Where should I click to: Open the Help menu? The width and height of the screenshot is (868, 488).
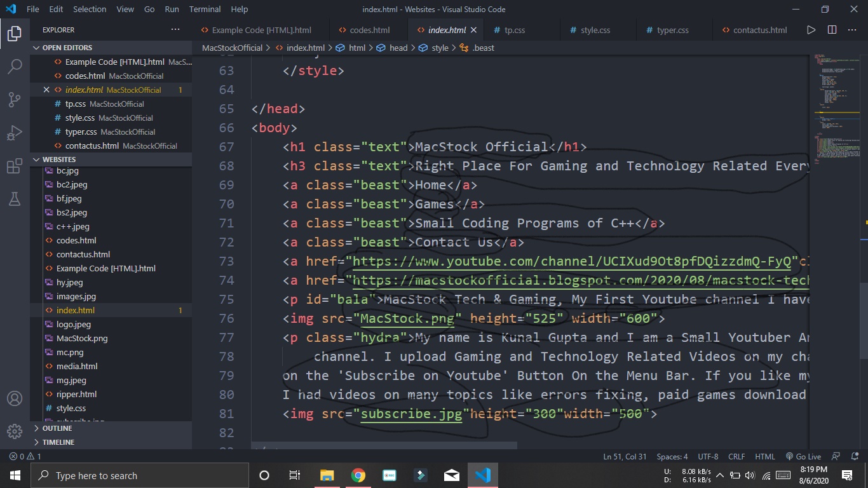(240, 10)
